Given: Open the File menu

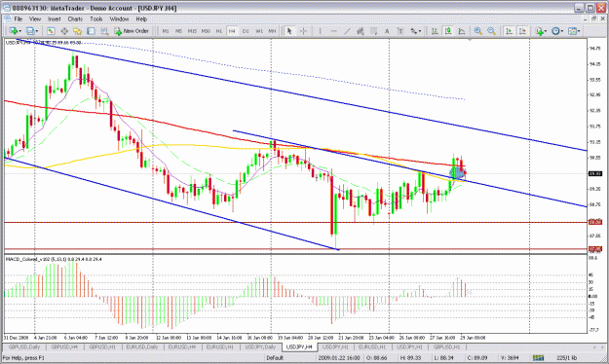Looking at the screenshot, I should point(19,18).
